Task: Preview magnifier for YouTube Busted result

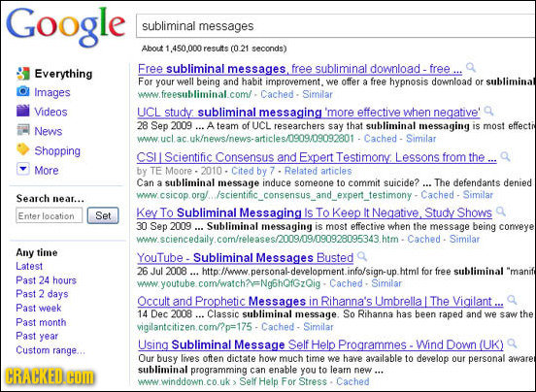Action: pos(361,256)
